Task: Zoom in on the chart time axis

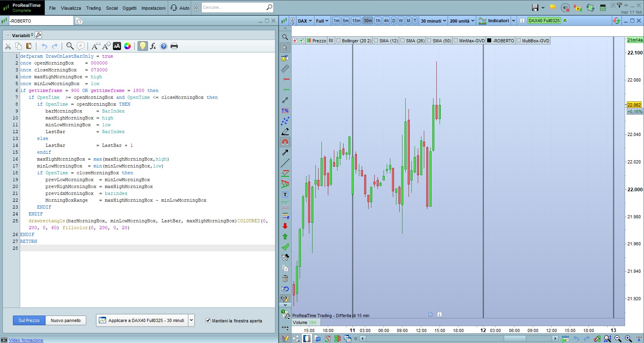Action: [628, 339]
